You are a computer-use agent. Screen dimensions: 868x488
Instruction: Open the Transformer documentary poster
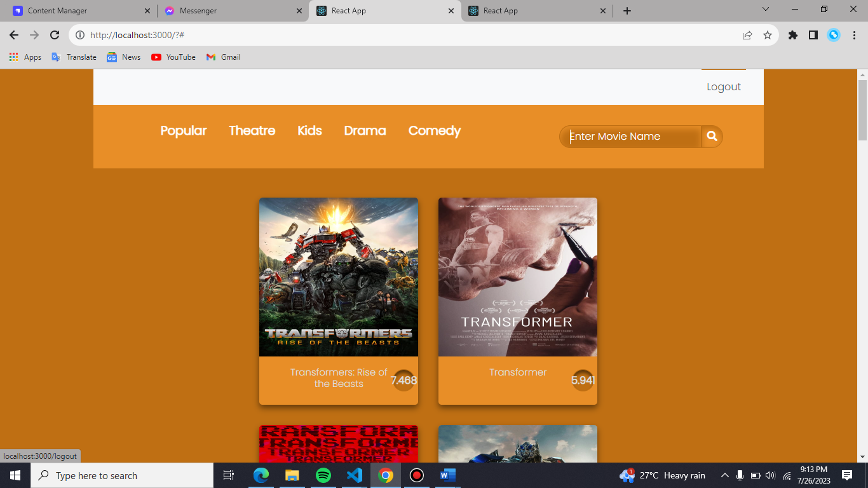pos(518,277)
